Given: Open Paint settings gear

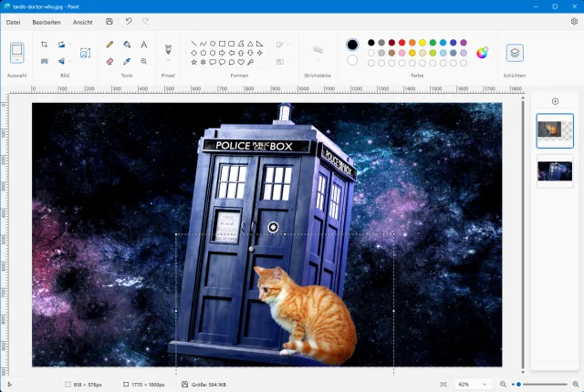Looking at the screenshot, I should click(574, 22).
